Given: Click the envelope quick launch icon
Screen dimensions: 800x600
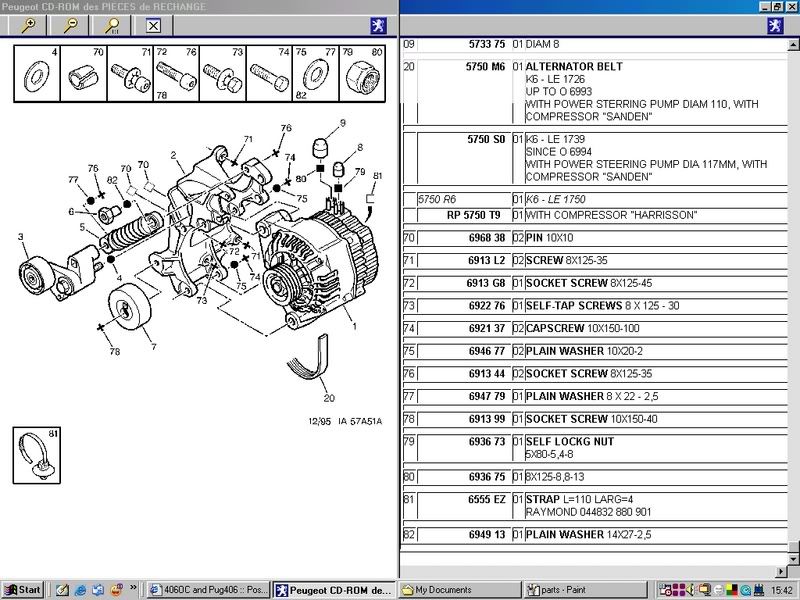Looking at the screenshot, I should pyautogui.click(x=98, y=590).
